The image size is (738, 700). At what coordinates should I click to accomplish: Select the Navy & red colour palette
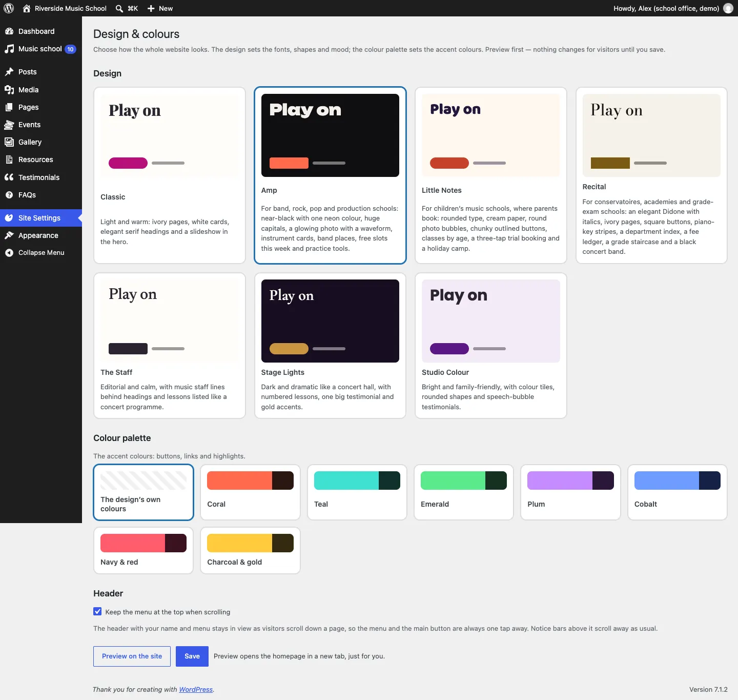pyautogui.click(x=143, y=550)
